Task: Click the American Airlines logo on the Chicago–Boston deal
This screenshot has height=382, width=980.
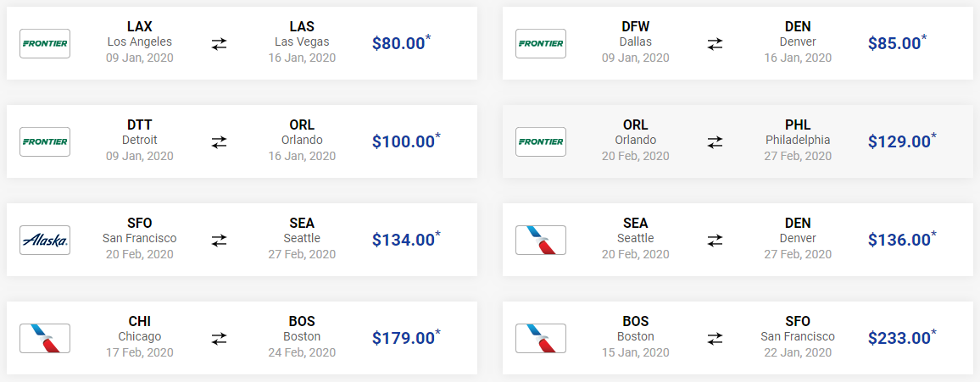Action: pyautogui.click(x=45, y=338)
